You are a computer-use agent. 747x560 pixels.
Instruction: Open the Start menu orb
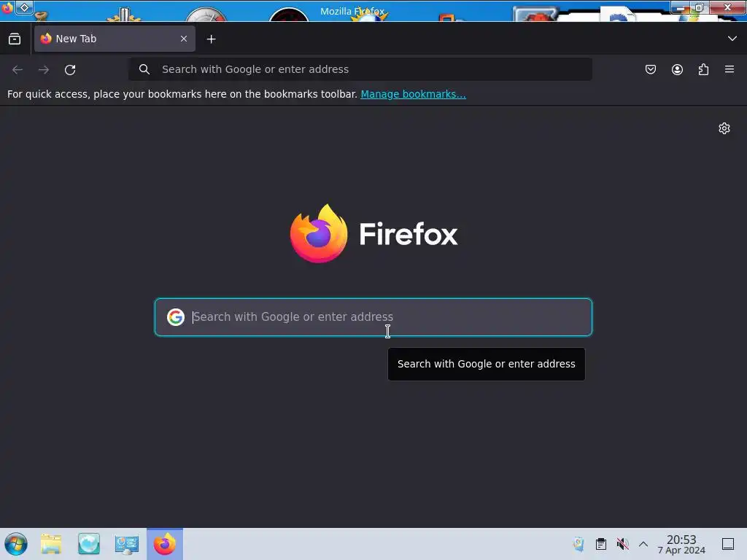pos(16,544)
